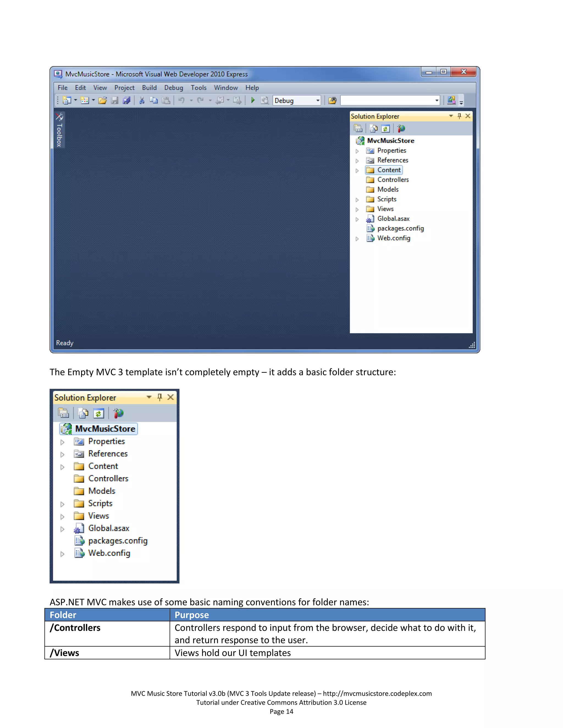Open the Undo history dropdown arrow
The image size is (563, 728).
(x=191, y=100)
